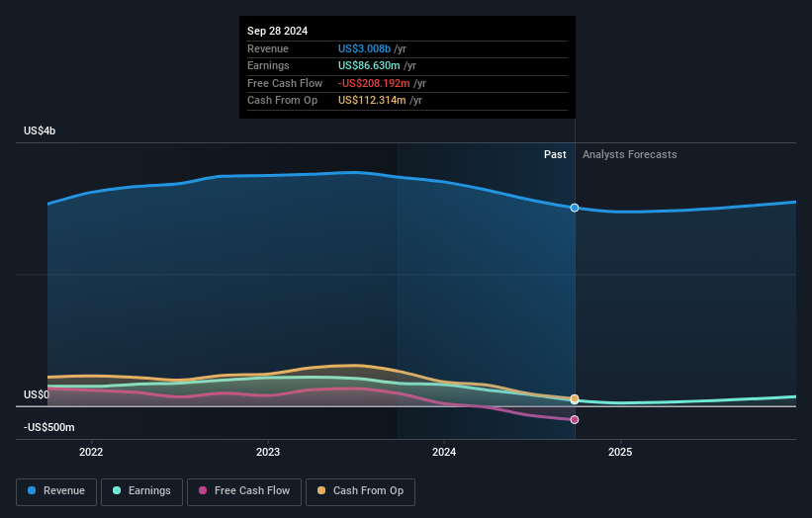Click the -US$500m y-axis label
812x518 pixels.
[x=49, y=427]
